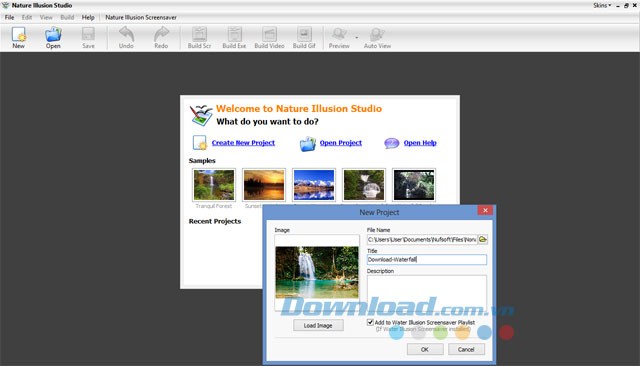Select the Build Exe toolbar icon
The image size is (640, 366).
click(x=234, y=34)
